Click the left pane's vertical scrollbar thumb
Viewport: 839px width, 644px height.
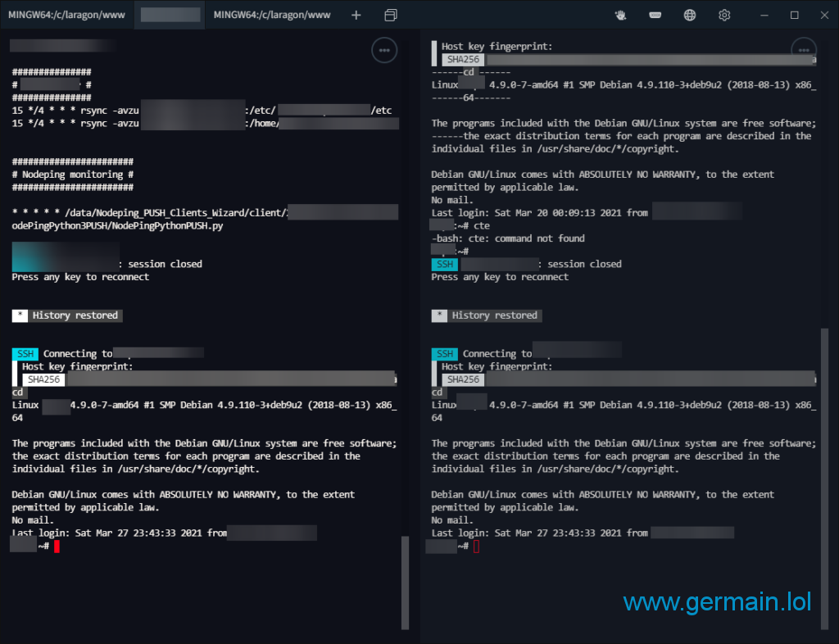[403, 582]
